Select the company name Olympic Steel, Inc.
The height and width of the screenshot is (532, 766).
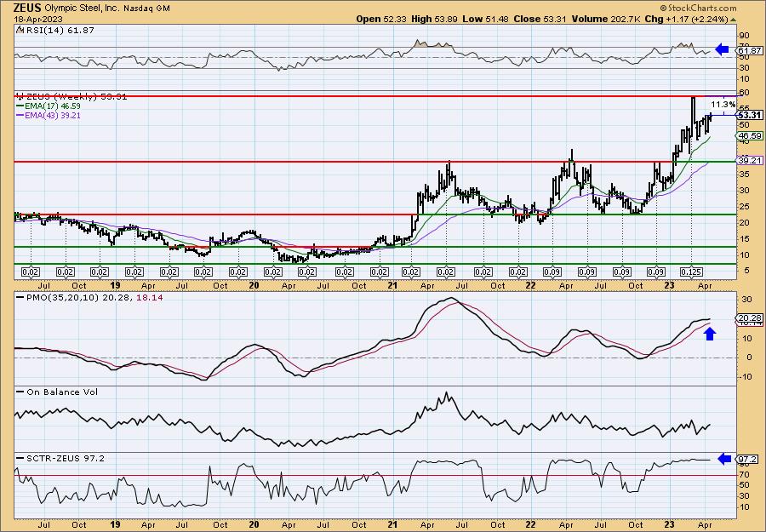tap(82, 9)
